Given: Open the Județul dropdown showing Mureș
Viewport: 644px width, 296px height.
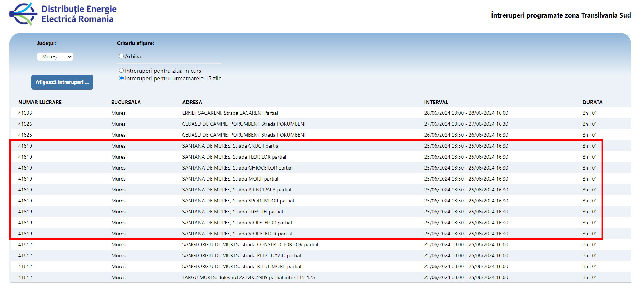Looking at the screenshot, I should click(x=55, y=57).
